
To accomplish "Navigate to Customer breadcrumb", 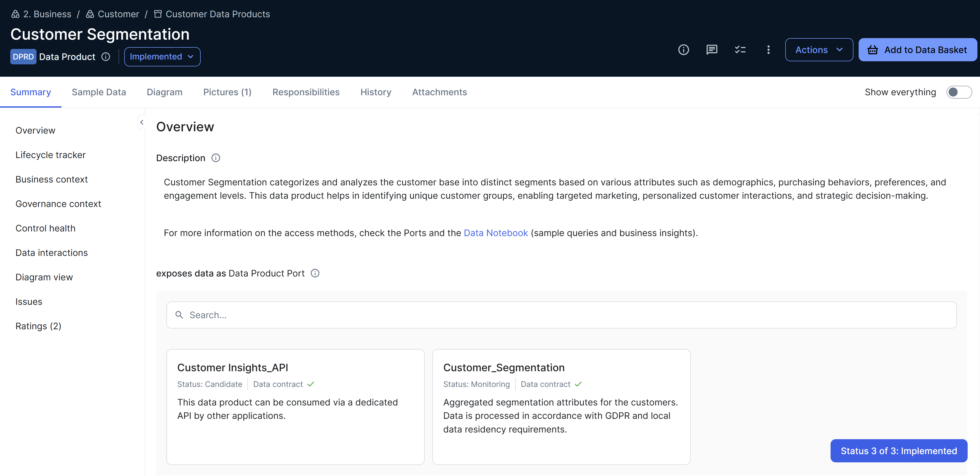I will (118, 14).
